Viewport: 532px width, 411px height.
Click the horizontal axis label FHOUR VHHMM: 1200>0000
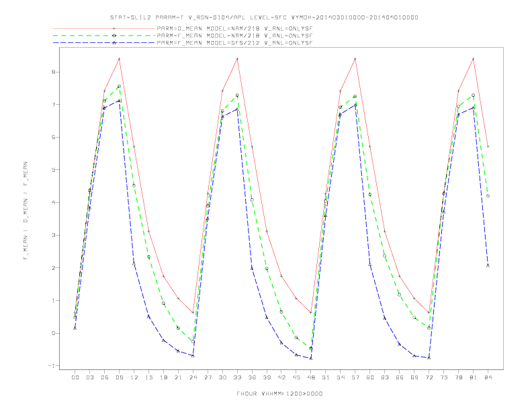279,394
